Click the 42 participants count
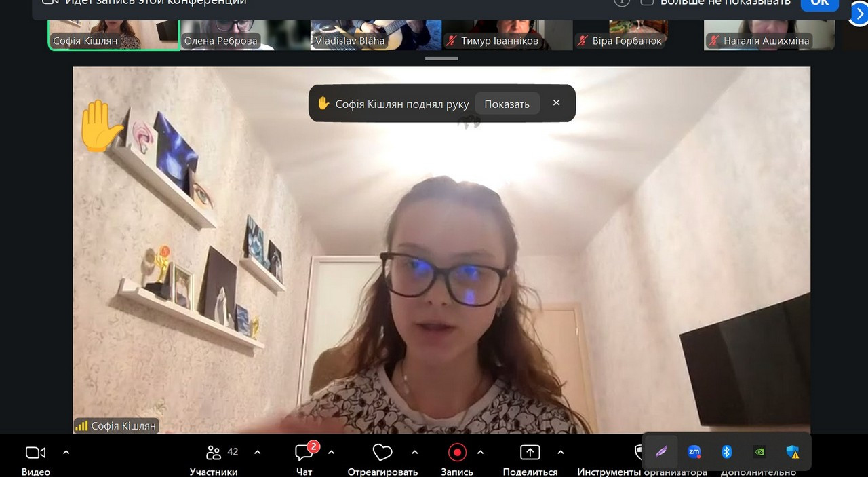The image size is (868, 477). click(233, 452)
